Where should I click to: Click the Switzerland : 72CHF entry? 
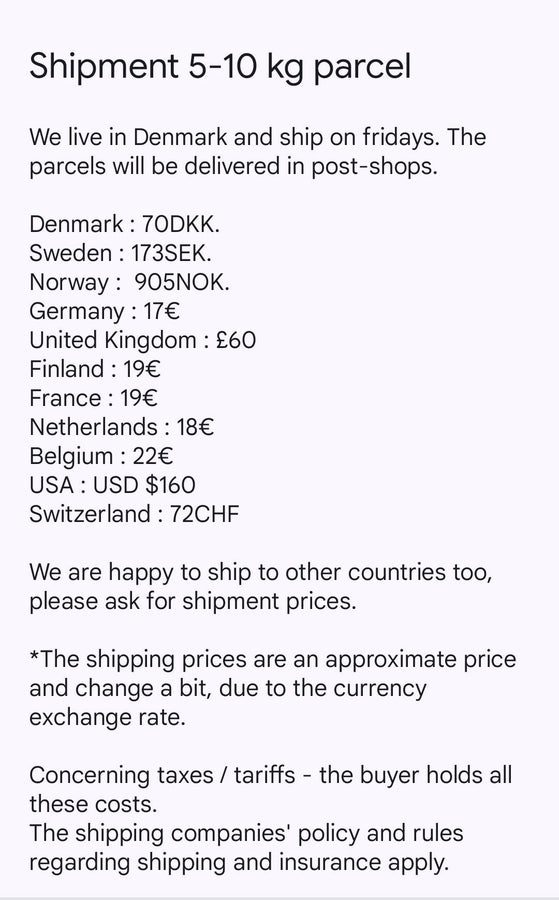(134, 514)
